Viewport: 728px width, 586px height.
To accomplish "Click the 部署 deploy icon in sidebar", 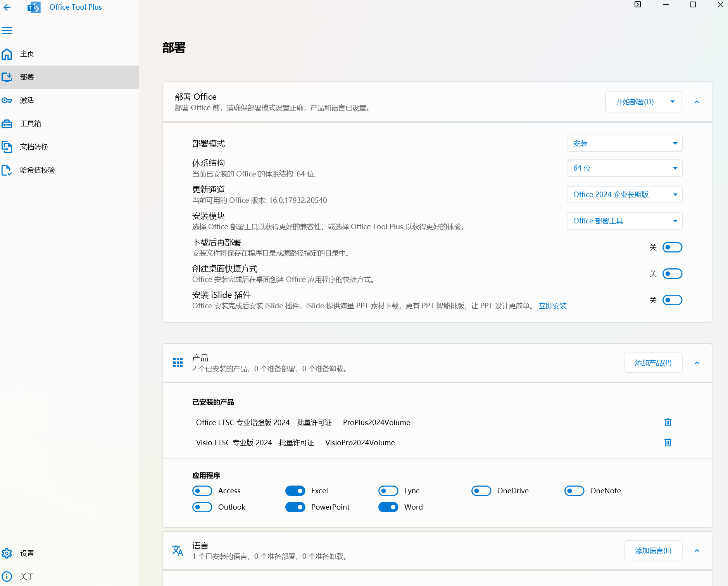I will pos(7,77).
